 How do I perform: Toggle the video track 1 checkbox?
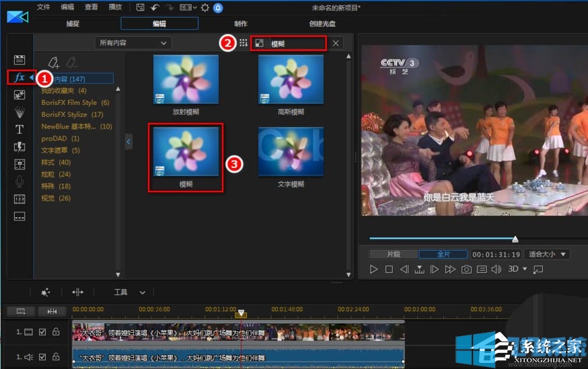(42, 332)
